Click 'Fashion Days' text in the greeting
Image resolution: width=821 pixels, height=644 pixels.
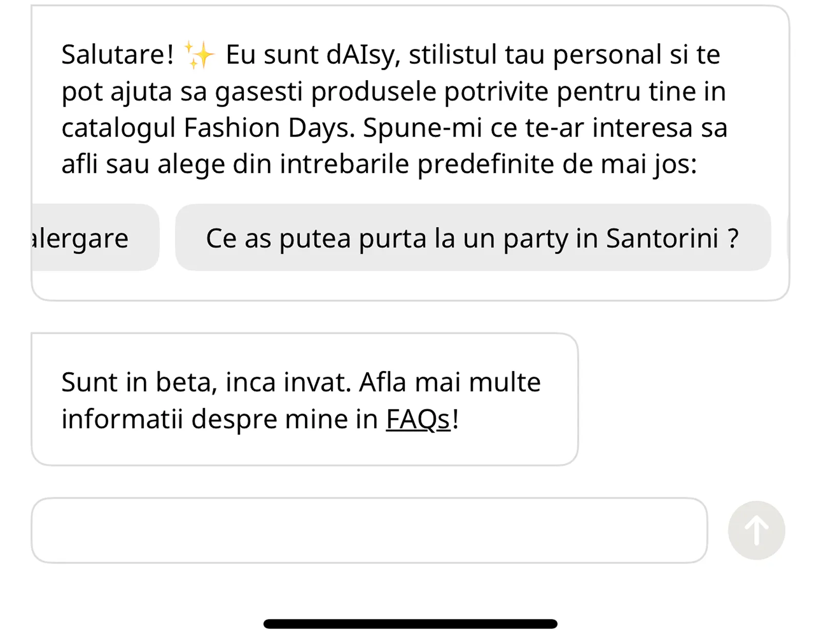tap(268, 128)
